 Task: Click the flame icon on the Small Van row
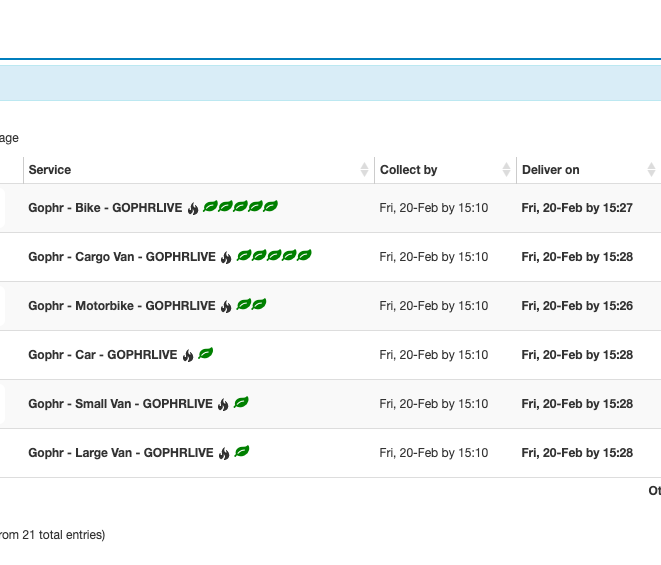tap(223, 404)
